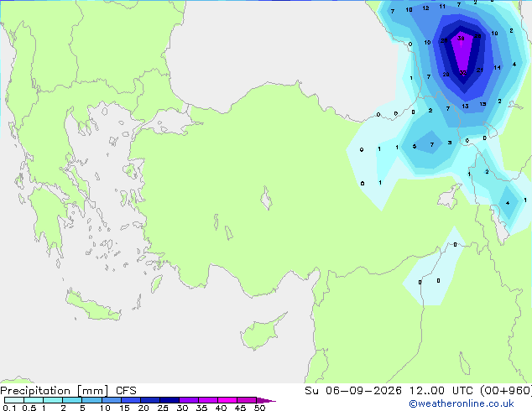The width and height of the screenshot is (532, 411).
Task: Click the '0.1' legend scale label
Action: [9, 408]
